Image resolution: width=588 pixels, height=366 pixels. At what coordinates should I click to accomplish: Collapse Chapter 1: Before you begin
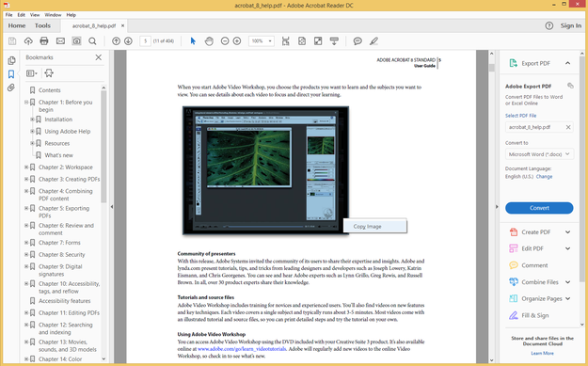point(26,102)
